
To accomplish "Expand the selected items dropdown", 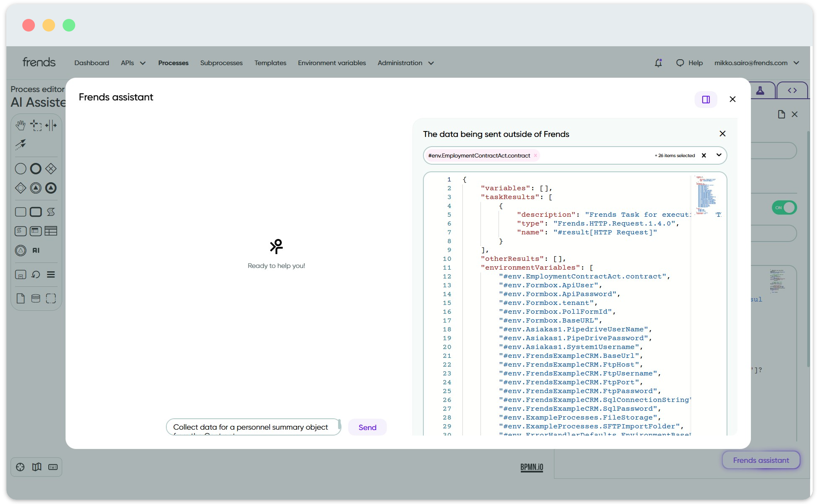I will click(719, 155).
